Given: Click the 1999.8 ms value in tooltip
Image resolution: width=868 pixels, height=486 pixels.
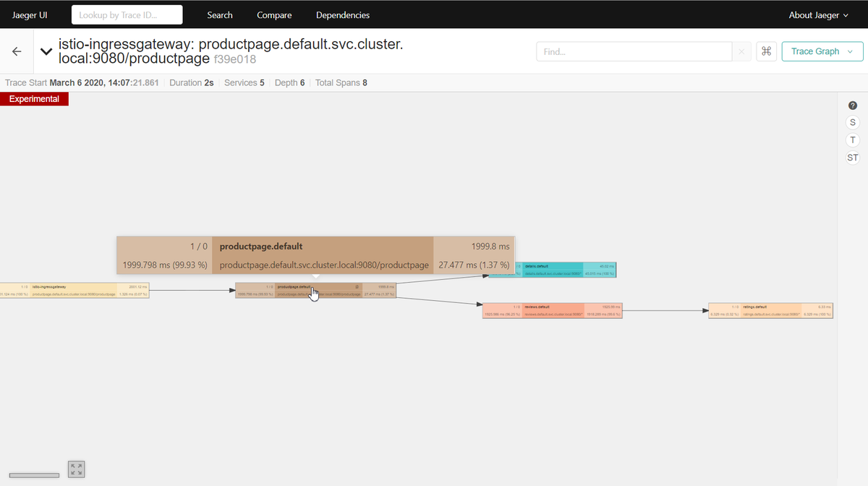Looking at the screenshot, I should coord(490,247).
